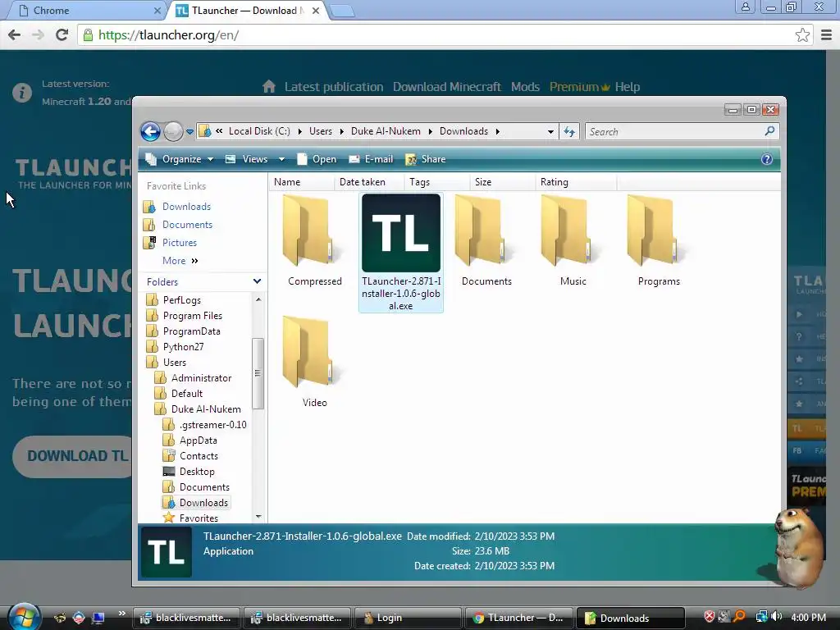Screen dimensions: 840x630
Task: Select ProgramData in folder tree
Action: [x=191, y=331]
